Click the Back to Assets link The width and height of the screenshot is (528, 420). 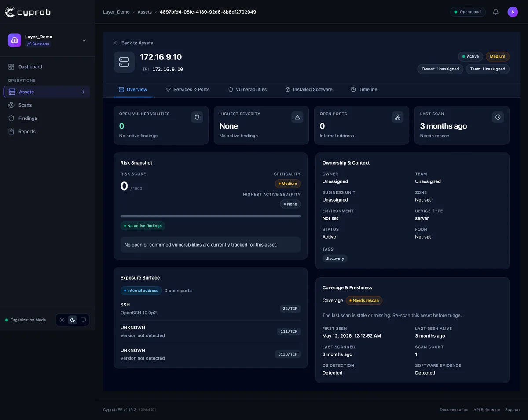point(133,43)
